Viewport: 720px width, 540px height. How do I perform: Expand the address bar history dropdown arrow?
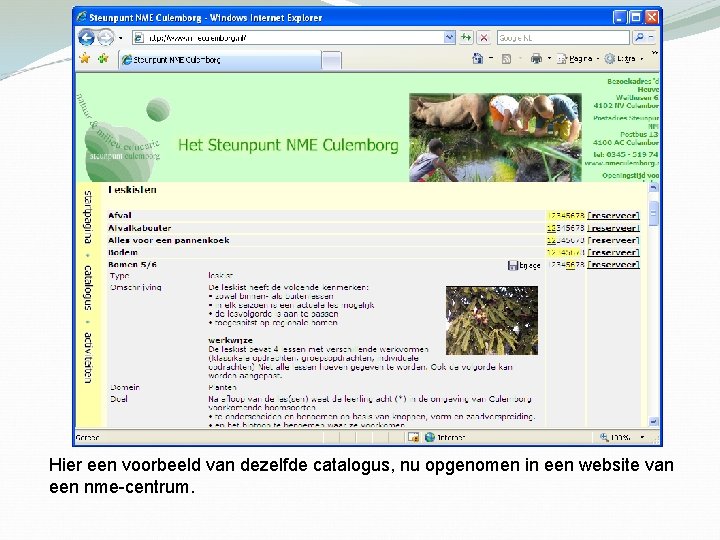450,38
